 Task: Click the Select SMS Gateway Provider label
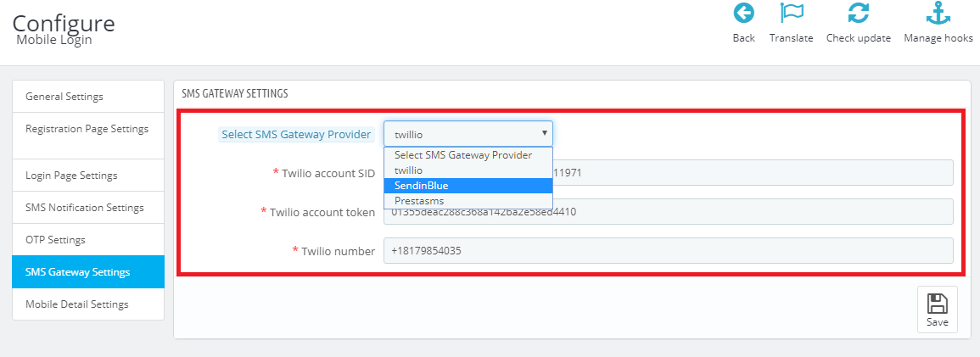(296, 134)
